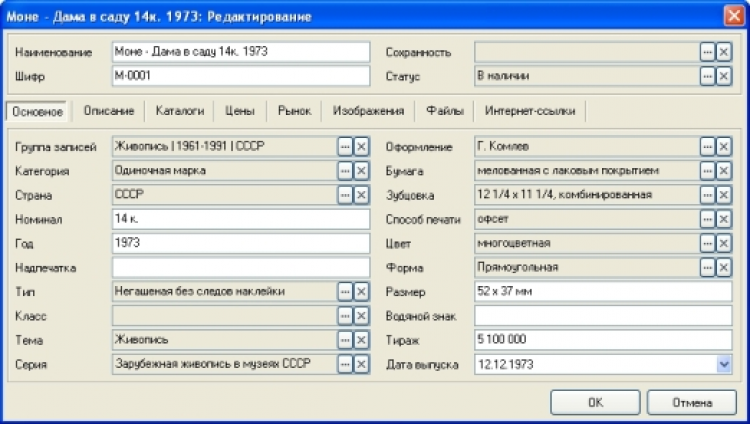Click the Номинал input field
This screenshot has width=750, height=424.
coord(241,219)
